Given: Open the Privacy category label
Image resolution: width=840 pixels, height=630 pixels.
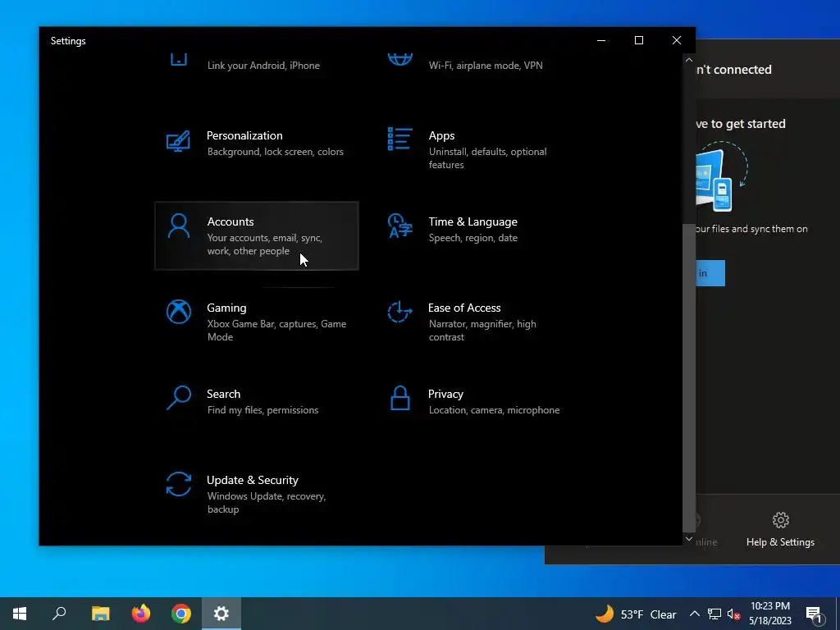Looking at the screenshot, I should click(445, 394).
